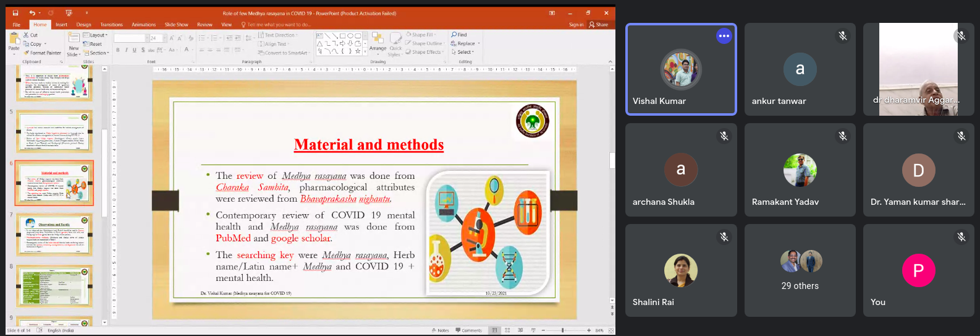
Task: Open the Replace dropdown arrow
Action: point(479,43)
